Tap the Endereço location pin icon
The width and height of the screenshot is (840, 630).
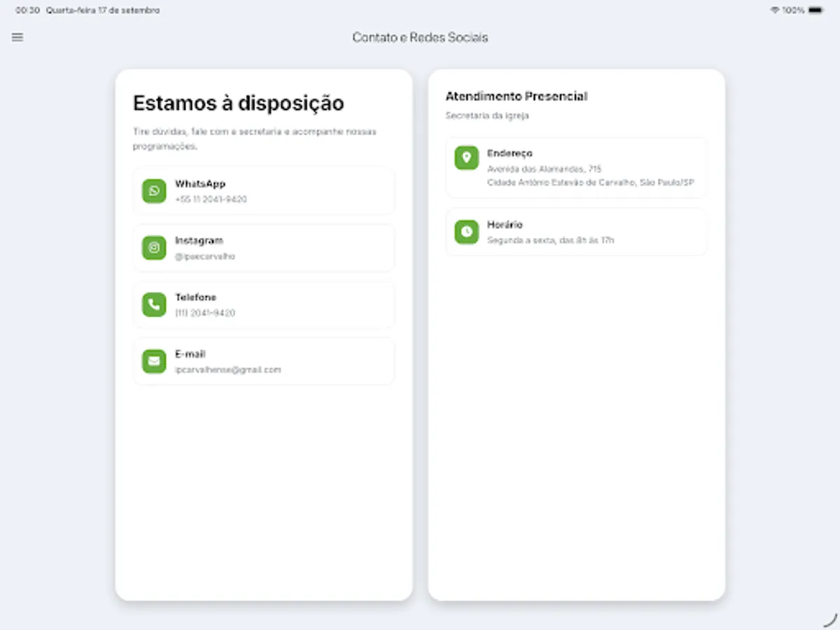click(466, 157)
